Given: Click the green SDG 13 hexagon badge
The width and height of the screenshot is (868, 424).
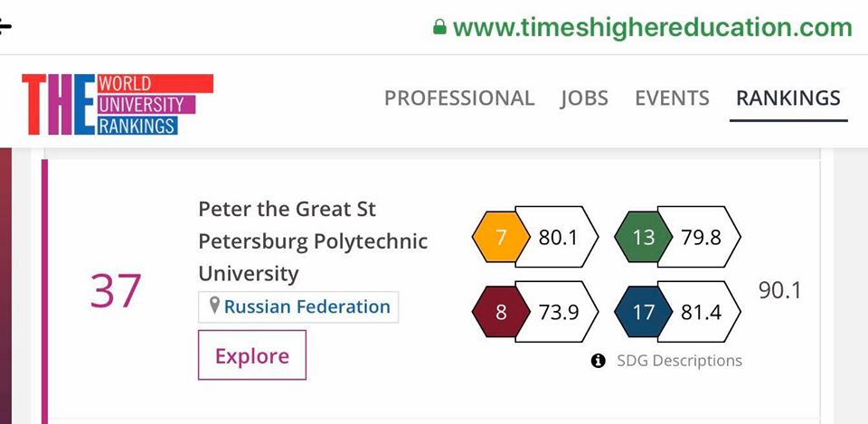Looking at the screenshot, I should [643, 239].
